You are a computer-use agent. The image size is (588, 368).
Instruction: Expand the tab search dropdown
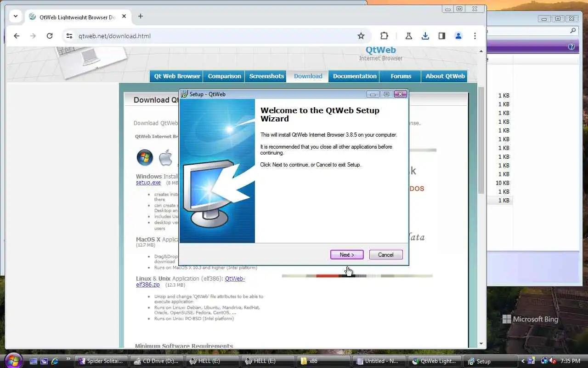pos(16,16)
